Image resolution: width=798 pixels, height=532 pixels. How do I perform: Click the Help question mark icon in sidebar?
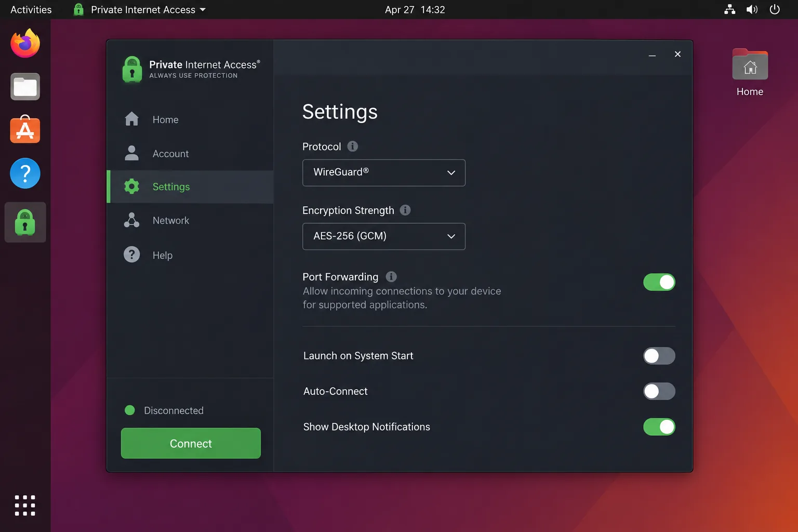[132, 255]
